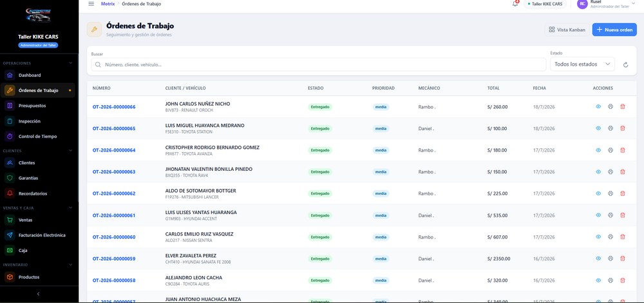Print order OT-2026-00000064

click(x=611, y=150)
